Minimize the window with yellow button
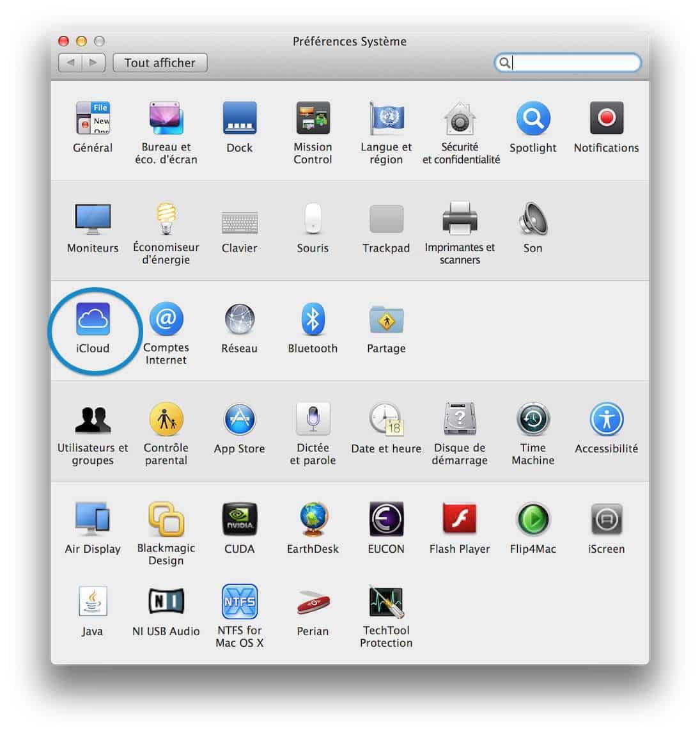This screenshot has height=735, width=700. pos(81,41)
